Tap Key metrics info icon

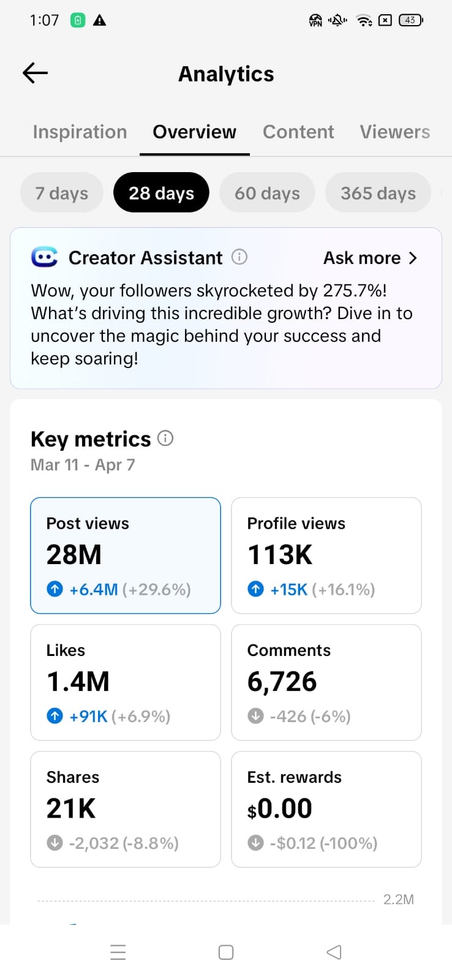click(165, 439)
